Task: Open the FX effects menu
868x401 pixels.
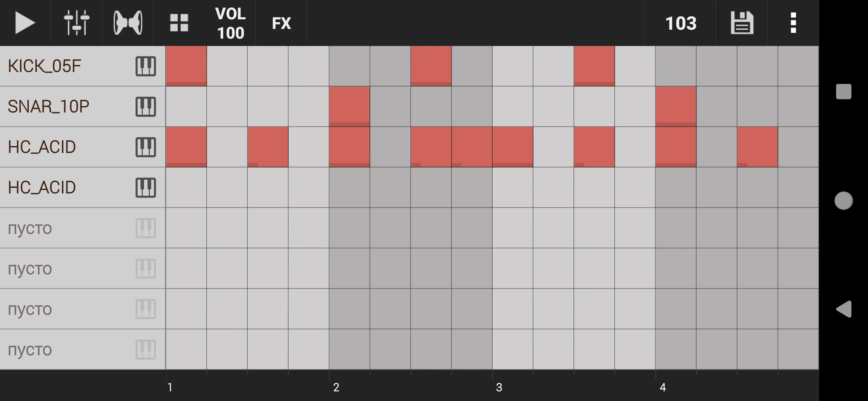Action: tap(281, 23)
